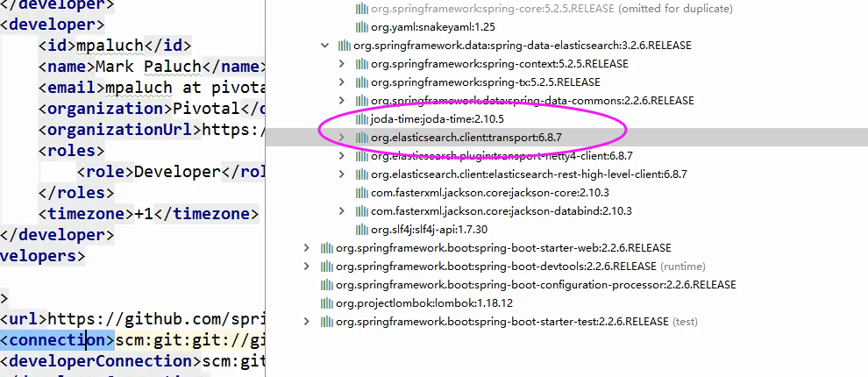The width and height of the screenshot is (868, 377).
Task: Click the library icon of org.elasticsearch.client:transport:6.8.7
Action: pos(362,138)
